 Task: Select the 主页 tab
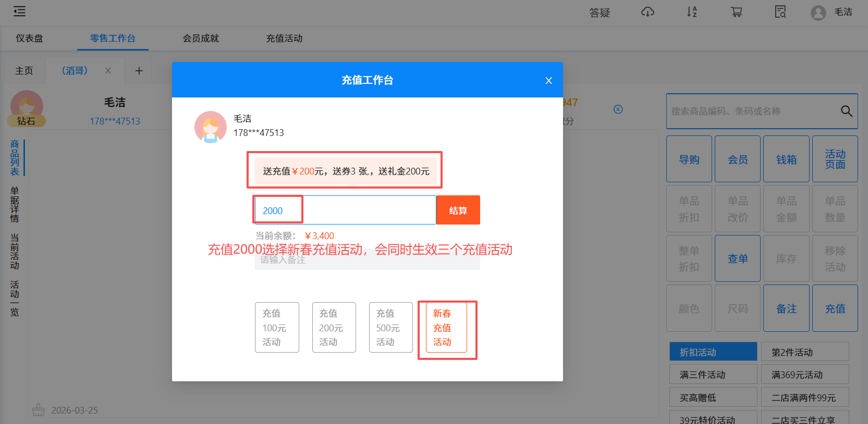24,70
